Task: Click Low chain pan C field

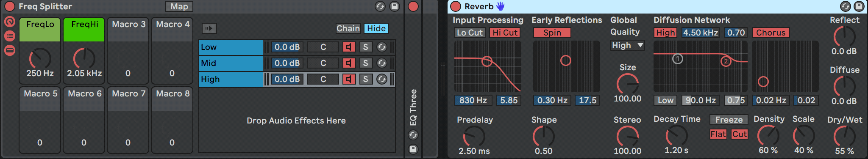Action: coord(323,47)
